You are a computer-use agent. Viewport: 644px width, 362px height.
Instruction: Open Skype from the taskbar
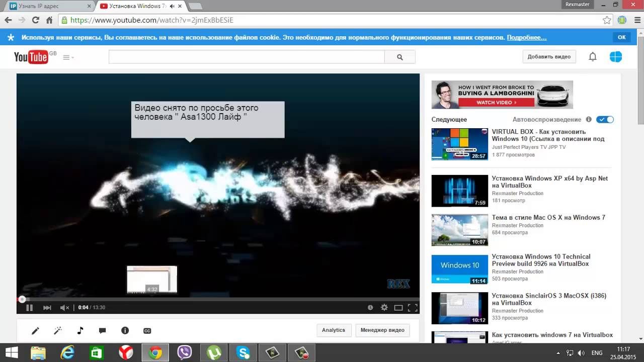pos(243,352)
